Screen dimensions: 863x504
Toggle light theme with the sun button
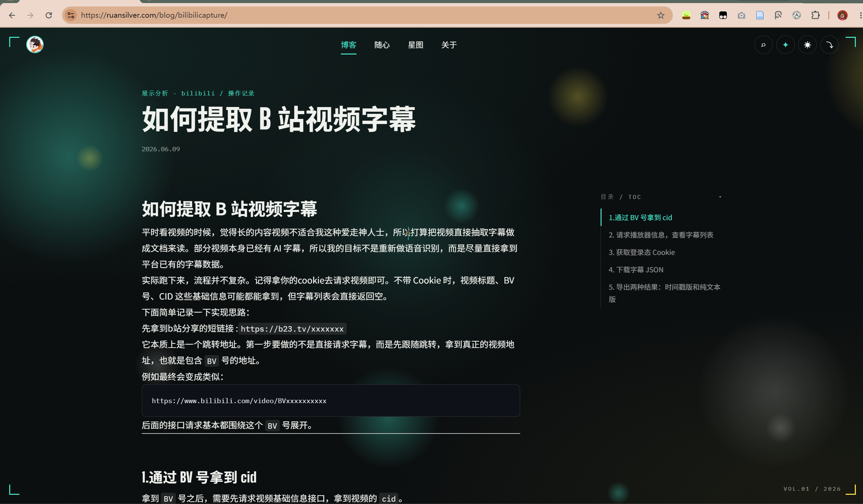(x=807, y=45)
